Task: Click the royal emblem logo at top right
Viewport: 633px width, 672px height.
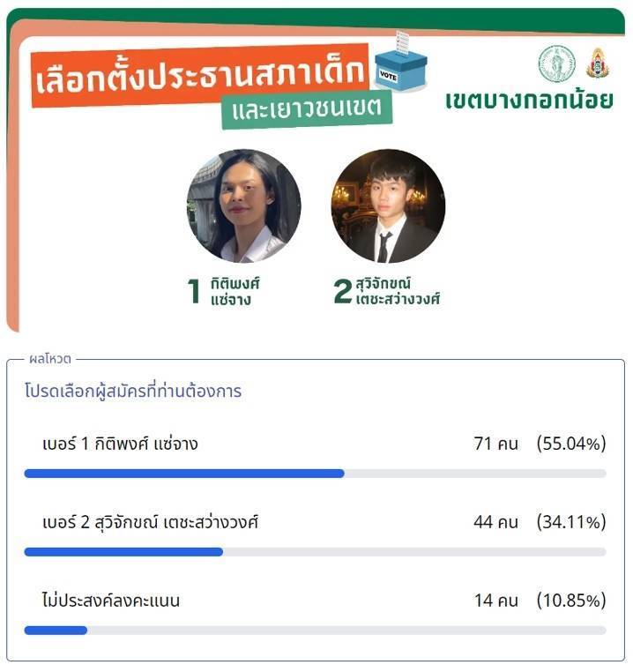Action: click(x=598, y=63)
